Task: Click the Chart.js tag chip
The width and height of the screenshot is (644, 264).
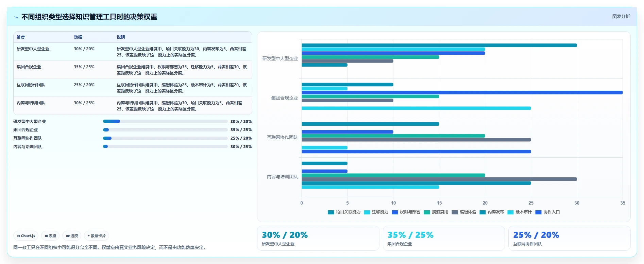Action: pos(26,236)
